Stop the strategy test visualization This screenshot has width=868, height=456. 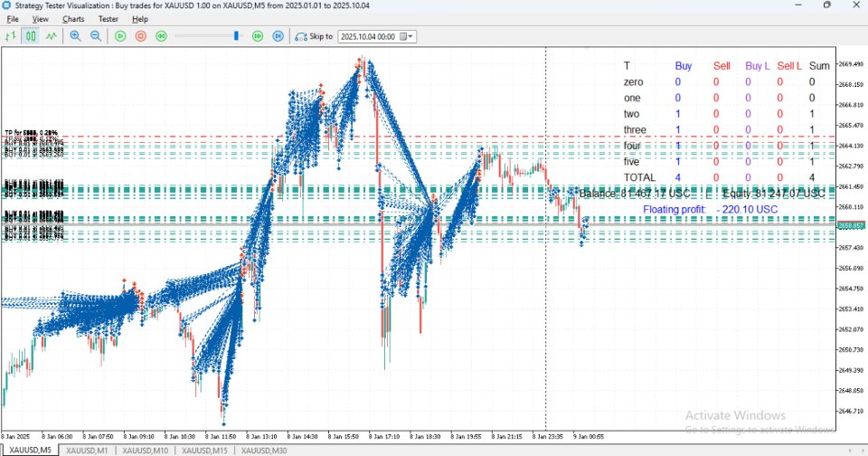point(140,36)
